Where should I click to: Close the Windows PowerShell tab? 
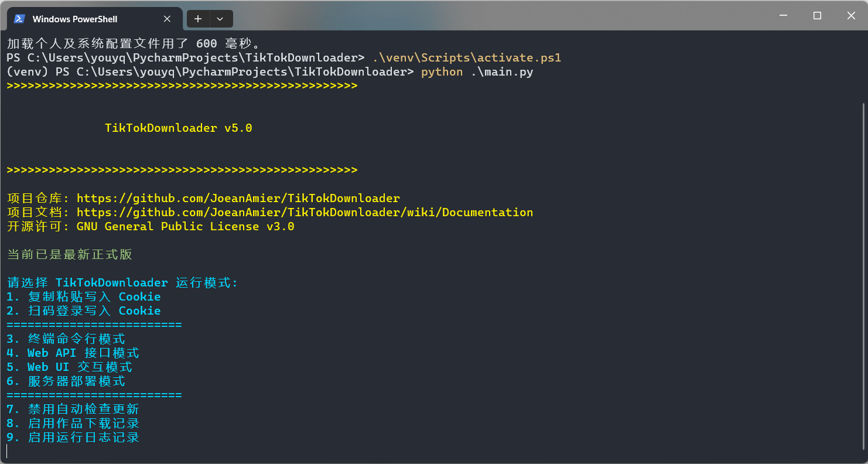click(x=167, y=19)
